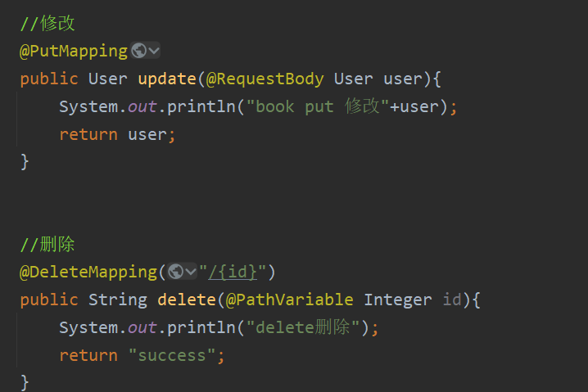Viewport: 588px width, 392px height.
Task: Click the //删除 comment line
Action: tap(47, 245)
